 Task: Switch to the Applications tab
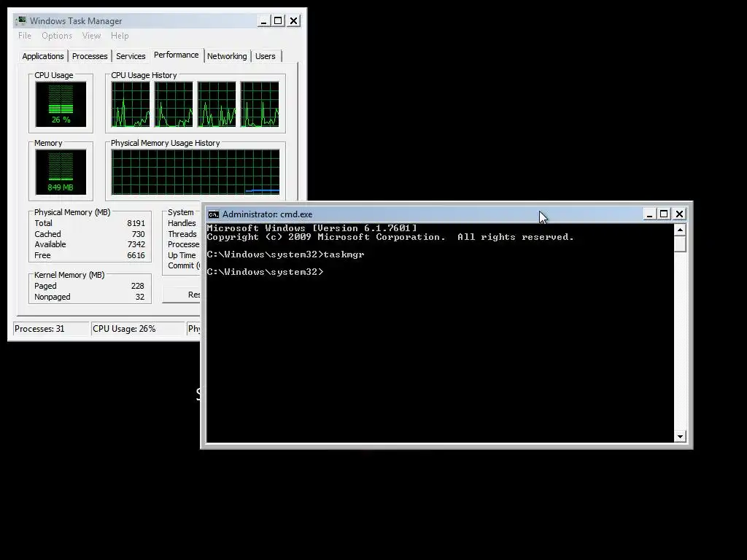tap(43, 56)
